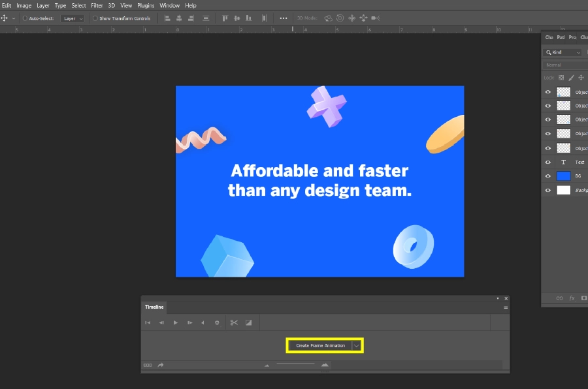Click the link layers icon in Layers panel
Viewport: 588px width, 389px height.
coord(559,298)
